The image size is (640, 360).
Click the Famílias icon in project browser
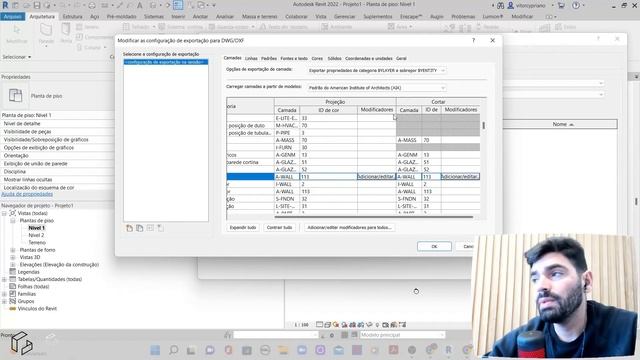click(13, 294)
